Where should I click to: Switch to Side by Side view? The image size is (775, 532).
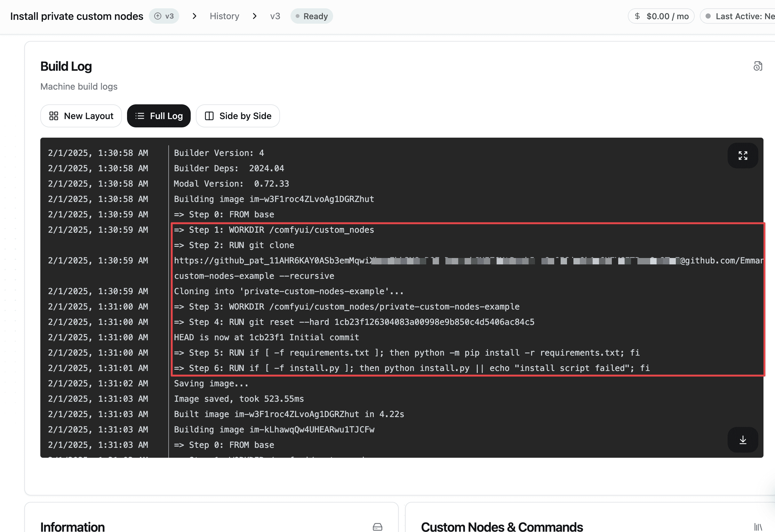click(x=238, y=116)
